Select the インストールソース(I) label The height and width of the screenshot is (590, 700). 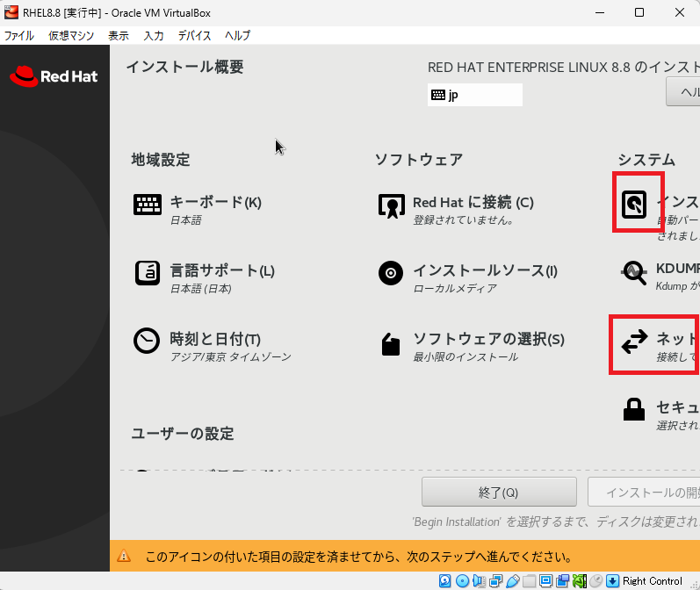[486, 270]
